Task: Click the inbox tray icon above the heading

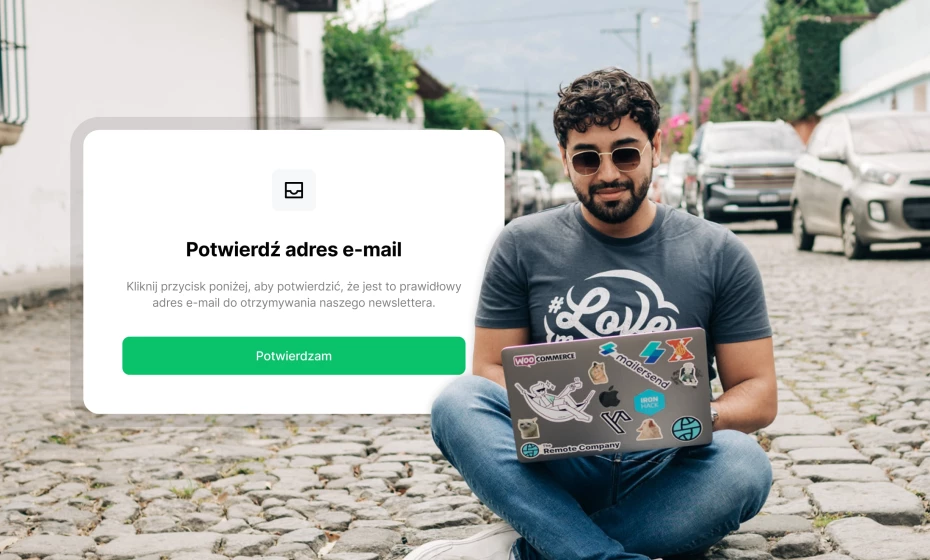Action: point(294,190)
